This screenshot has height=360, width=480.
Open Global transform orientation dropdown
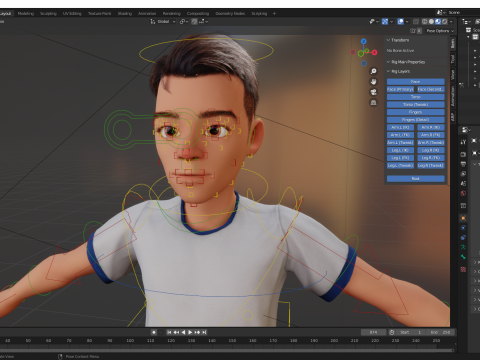[x=163, y=21]
